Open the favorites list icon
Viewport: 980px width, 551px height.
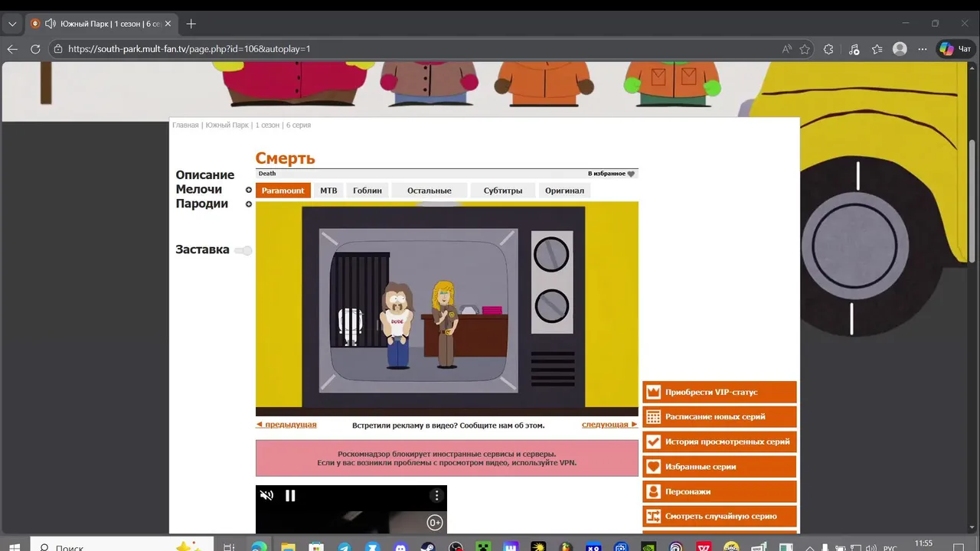coord(877,48)
